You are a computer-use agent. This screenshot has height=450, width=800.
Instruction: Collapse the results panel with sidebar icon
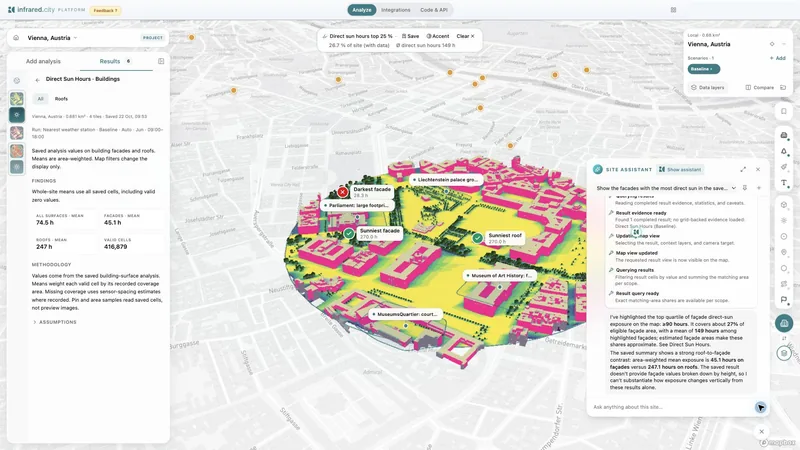pyautogui.click(x=161, y=61)
